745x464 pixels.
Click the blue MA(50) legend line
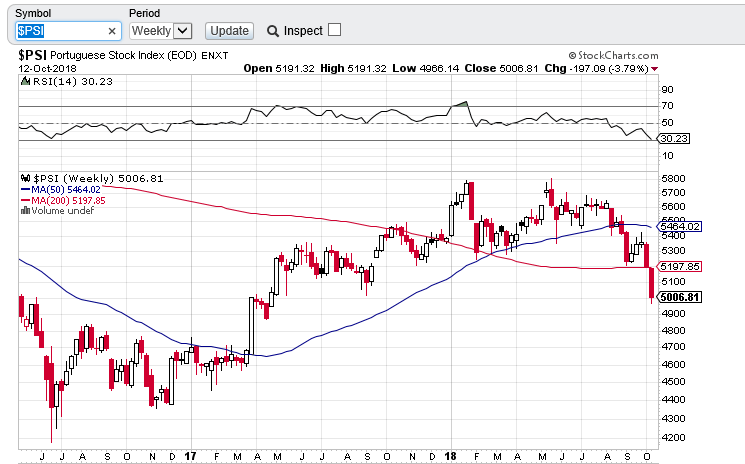click(26, 189)
